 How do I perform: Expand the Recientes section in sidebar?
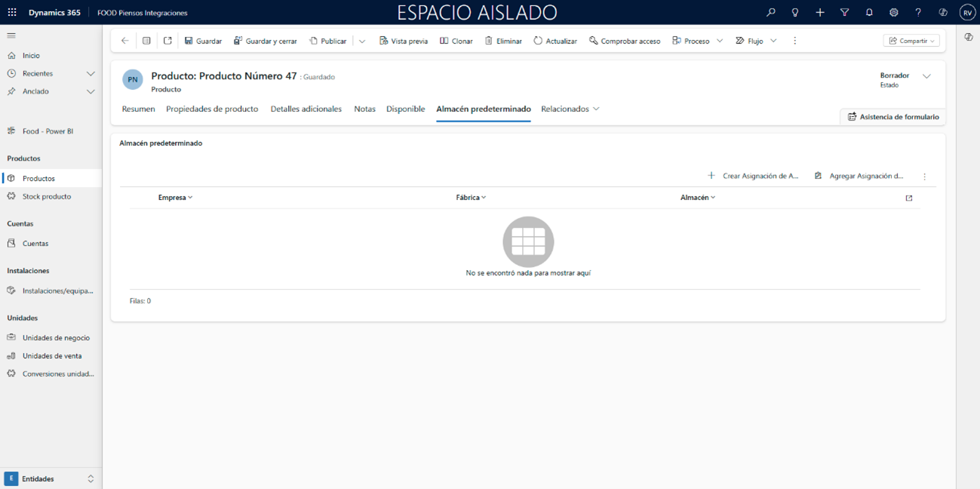coord(91,73)
